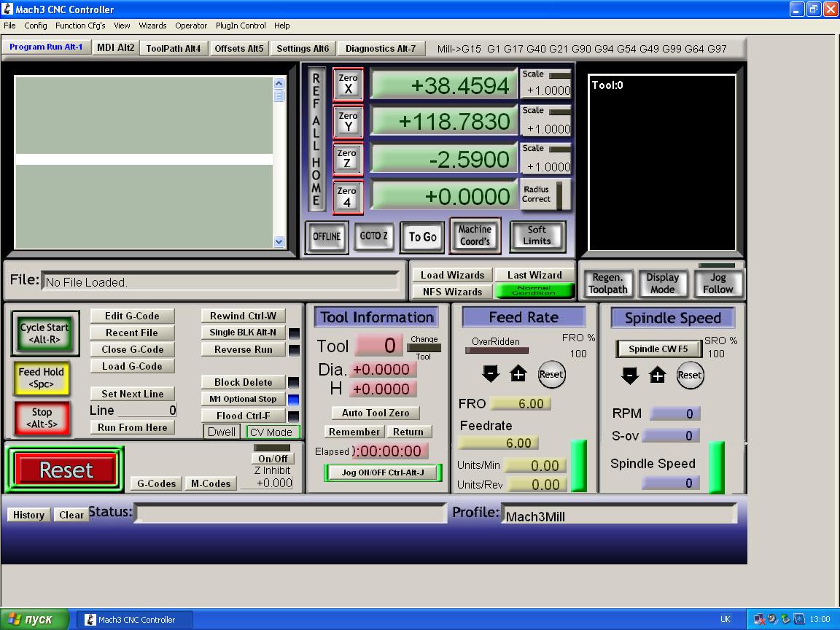Image resolution: width=840 pixels, height=630 pixels.
Task: Click the Zero Y axis button
Action: point(348,122)
